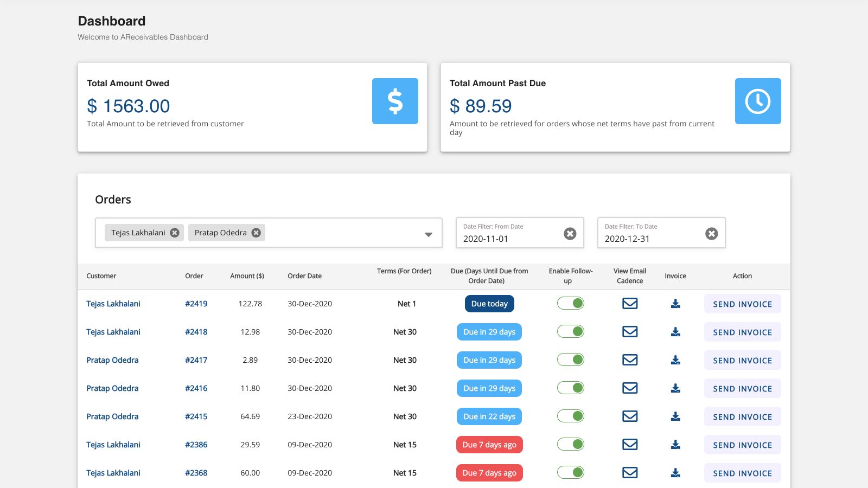Click the clock icon on Total Amount Past Due card
The height and width of the screenshot is (488, 868).
[x=758, y=101]
